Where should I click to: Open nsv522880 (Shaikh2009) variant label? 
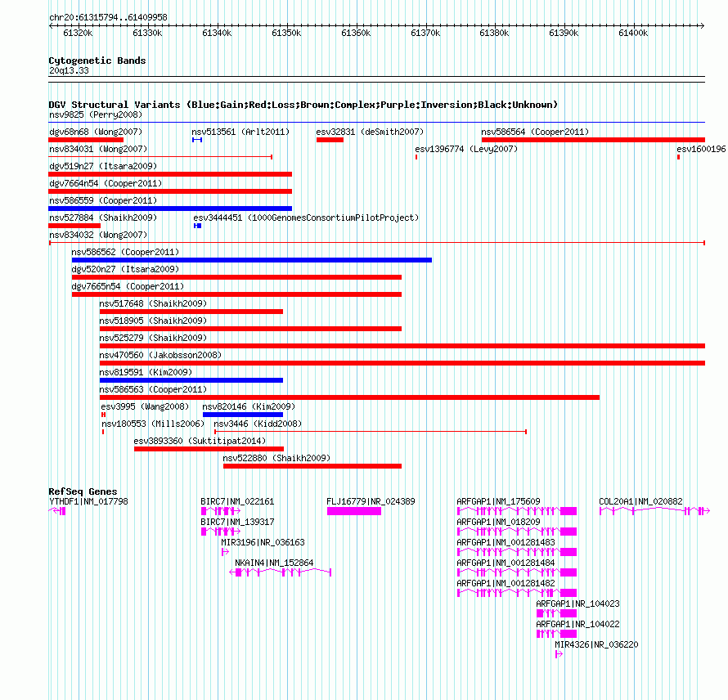(x=276, y=458)
